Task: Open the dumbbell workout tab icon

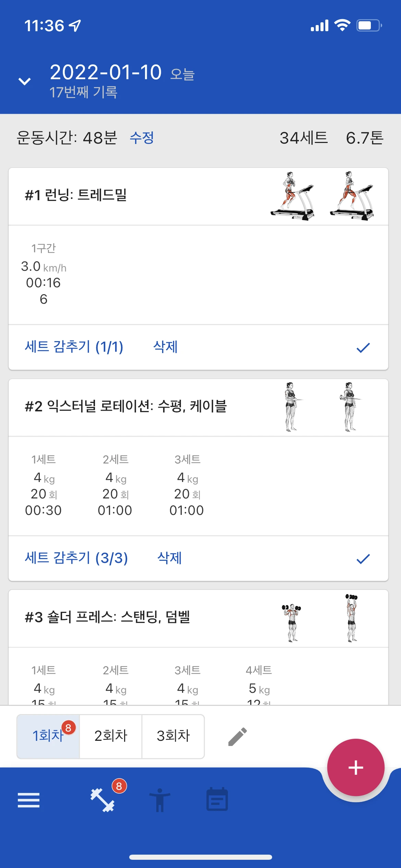Action: pyautogui.click(x=102, y=800)
